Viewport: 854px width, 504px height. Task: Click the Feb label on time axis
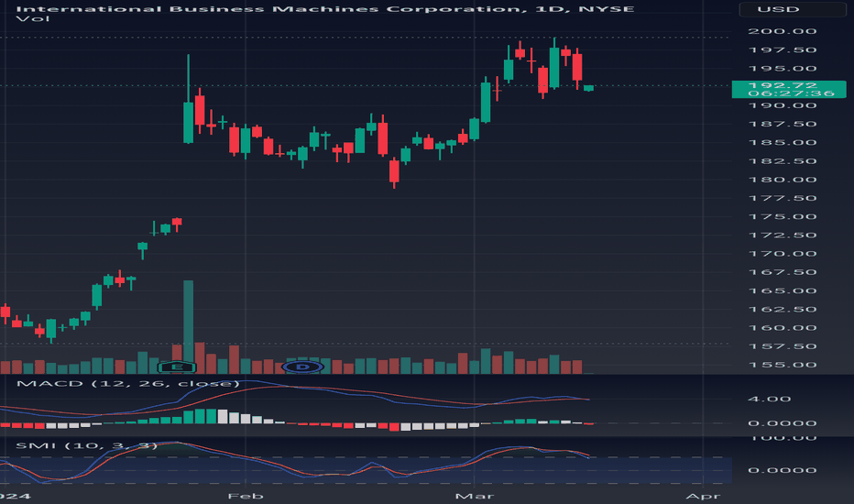246,497
